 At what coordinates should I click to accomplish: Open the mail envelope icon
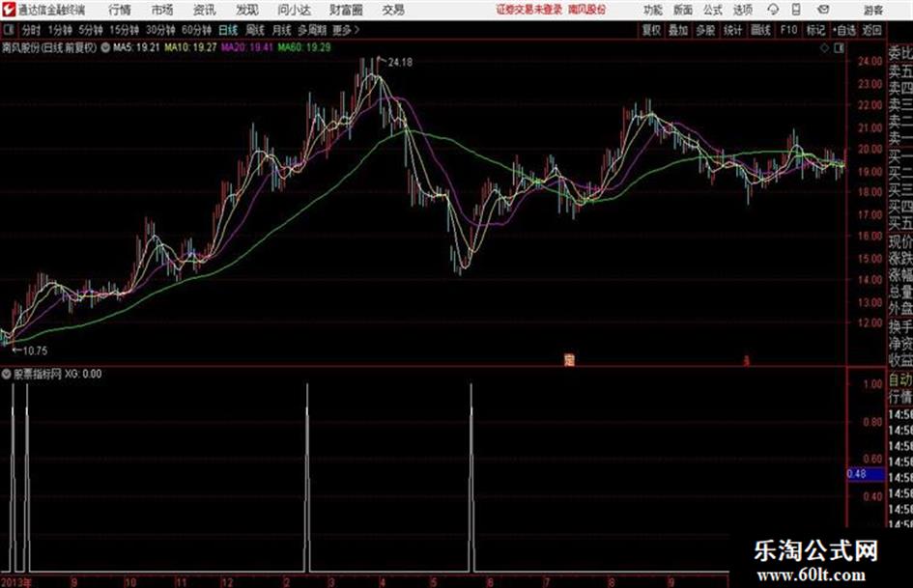point(823,10)
